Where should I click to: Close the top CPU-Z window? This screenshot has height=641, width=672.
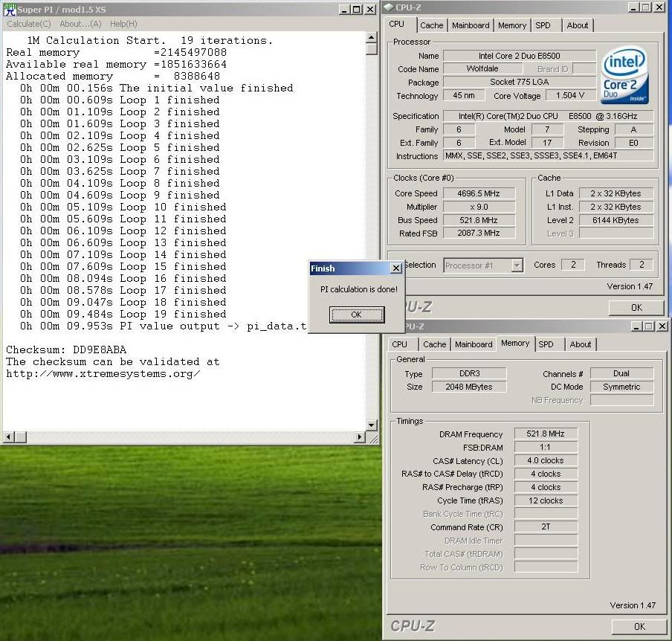point(659,7)
